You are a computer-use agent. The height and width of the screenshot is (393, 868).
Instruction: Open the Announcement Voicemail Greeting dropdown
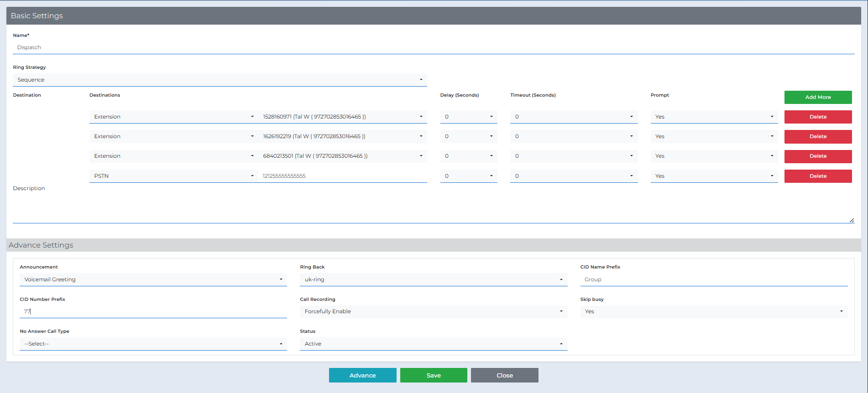[x=153, y=279]
